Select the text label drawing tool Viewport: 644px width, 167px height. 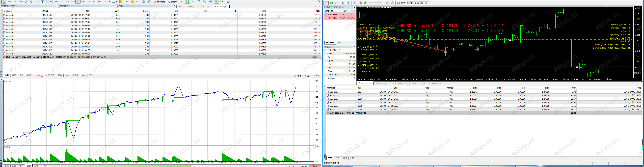tap(42, 2)
